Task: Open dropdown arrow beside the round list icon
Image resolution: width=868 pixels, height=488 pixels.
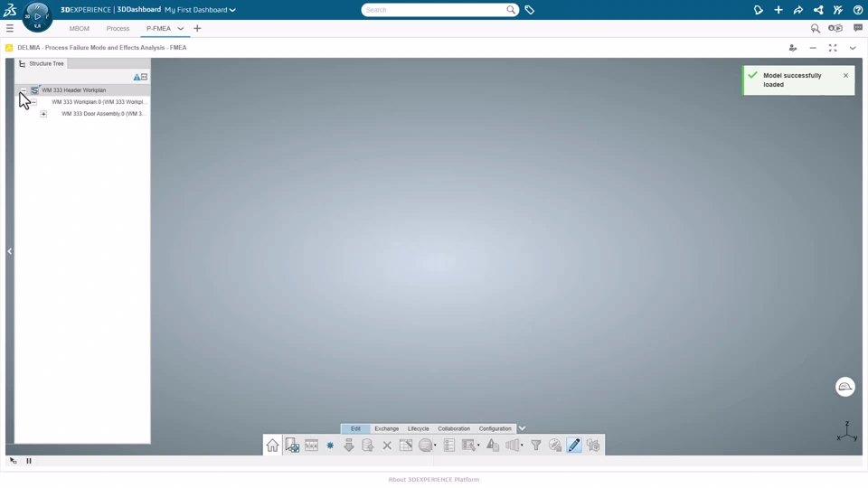Action: tap(435, 446)
